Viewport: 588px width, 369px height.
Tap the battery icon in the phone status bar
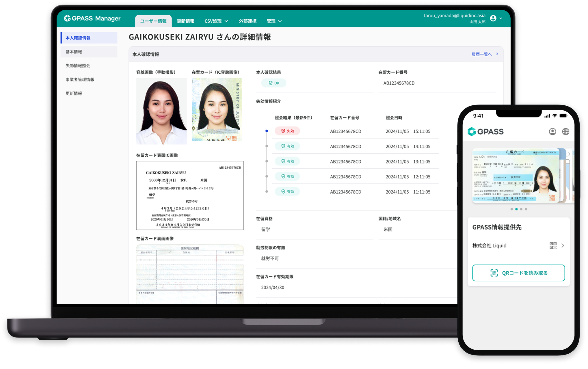[563, 115]
